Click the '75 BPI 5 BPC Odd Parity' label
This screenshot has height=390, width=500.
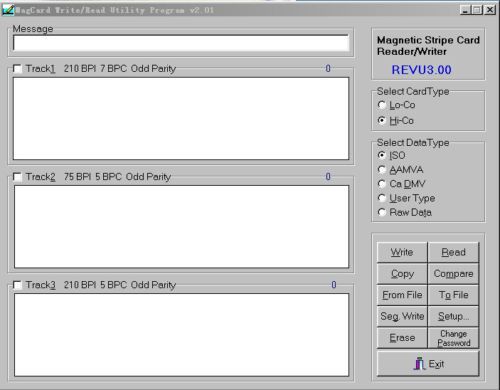pyautogui.click(x=117, y=177)
